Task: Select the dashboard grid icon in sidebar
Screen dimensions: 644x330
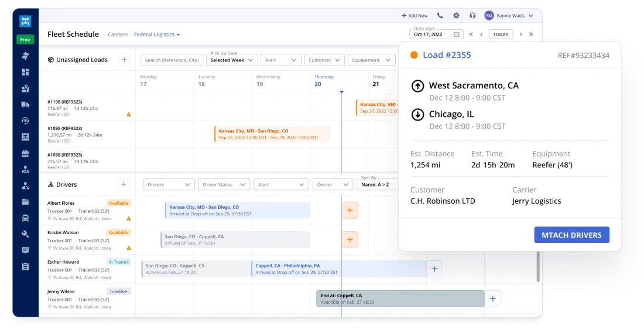Action: (x=25, y=73)
